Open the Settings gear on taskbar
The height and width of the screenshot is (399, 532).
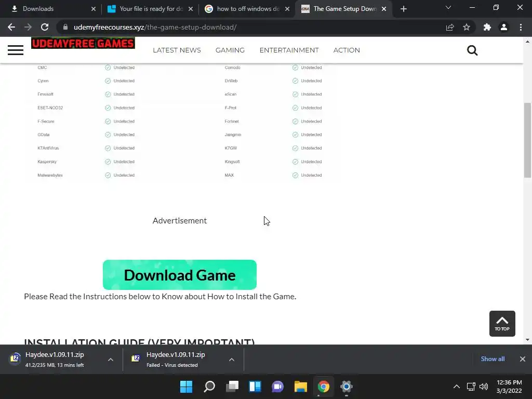click(347, 387)
